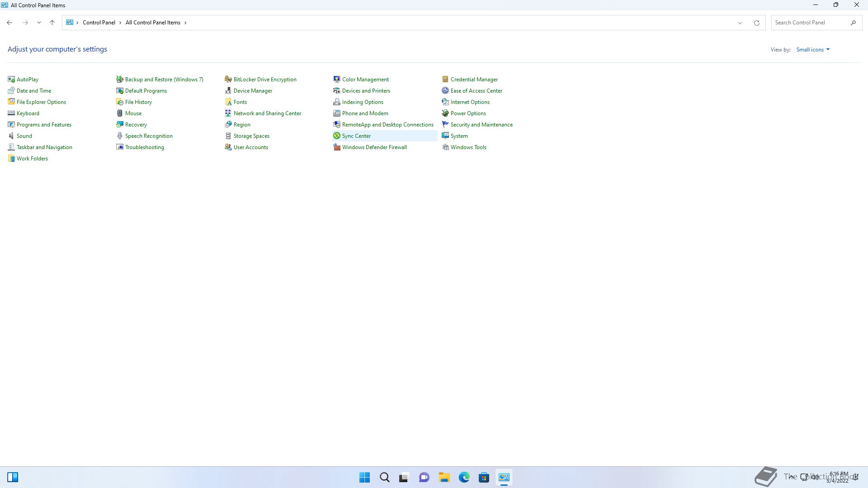868x488 pixels.
Task: Expand chevron before Control Panel breadcrumb
Action: click(x=77, y=23)
